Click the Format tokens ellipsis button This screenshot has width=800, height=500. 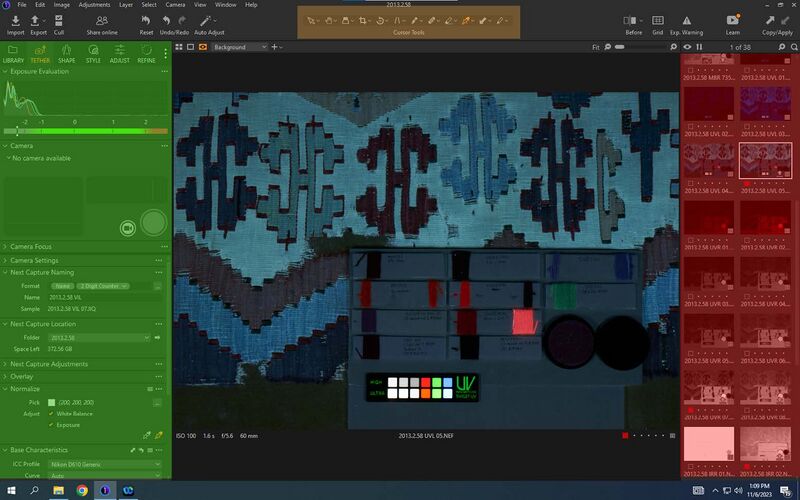tap(157, 286)
